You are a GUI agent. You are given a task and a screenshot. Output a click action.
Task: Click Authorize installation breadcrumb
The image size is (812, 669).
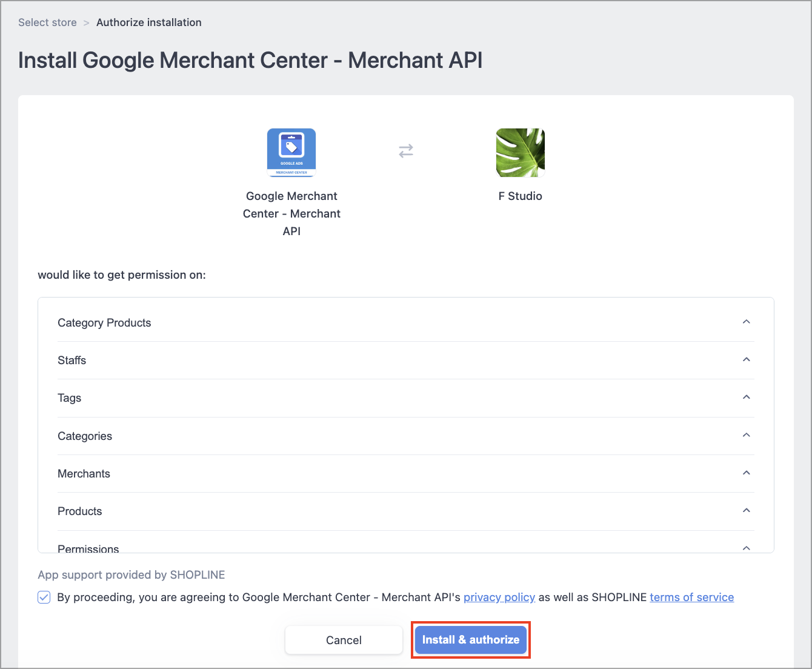point(149,22)
